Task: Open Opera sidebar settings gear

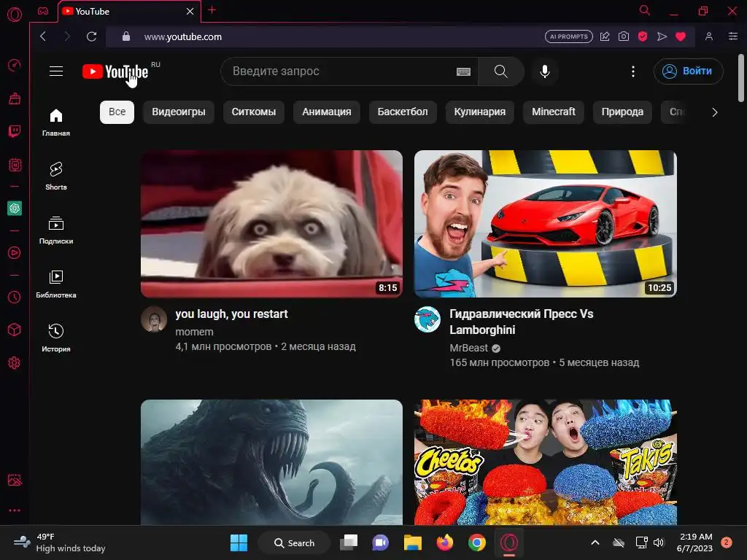Action: pyautogui.click(x=15, y=363)
